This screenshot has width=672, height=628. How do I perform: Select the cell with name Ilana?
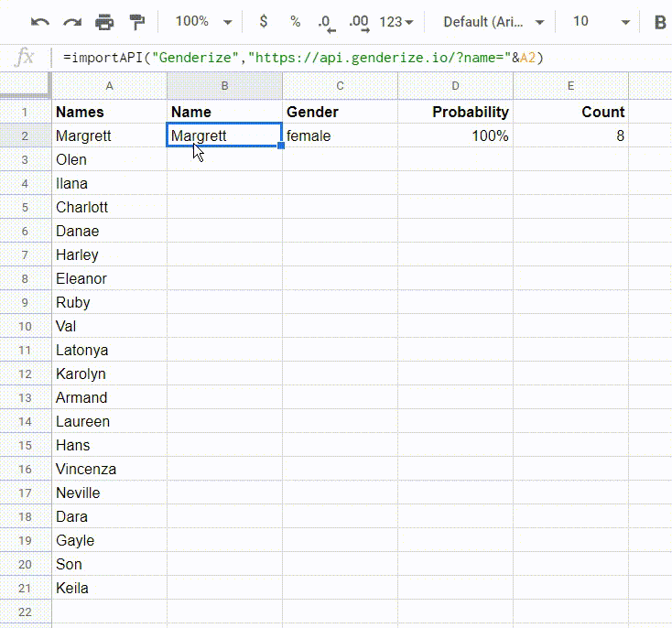point(109,183)
